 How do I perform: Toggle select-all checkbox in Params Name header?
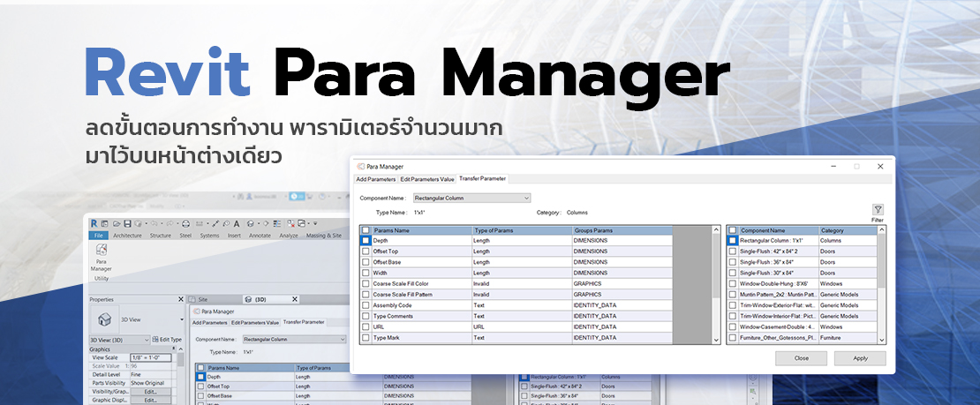pyautogui.click(x=366, y=230)
